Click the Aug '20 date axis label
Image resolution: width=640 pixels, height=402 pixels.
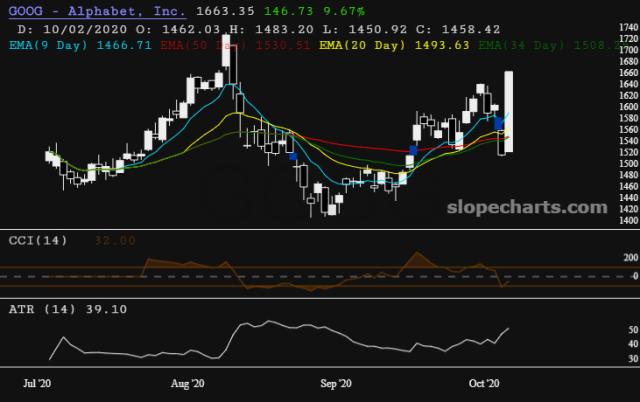(188, 383)
